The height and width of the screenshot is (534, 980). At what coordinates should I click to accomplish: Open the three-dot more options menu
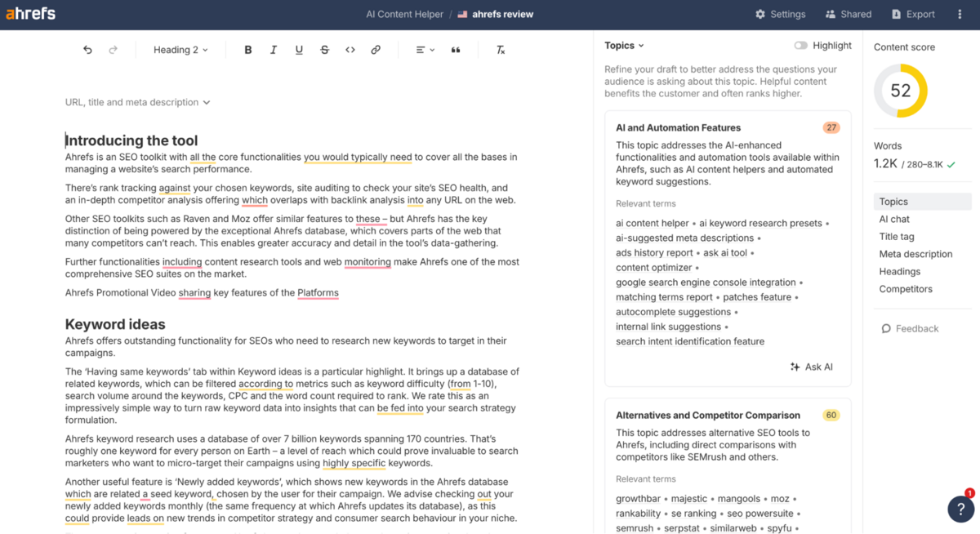960,14
